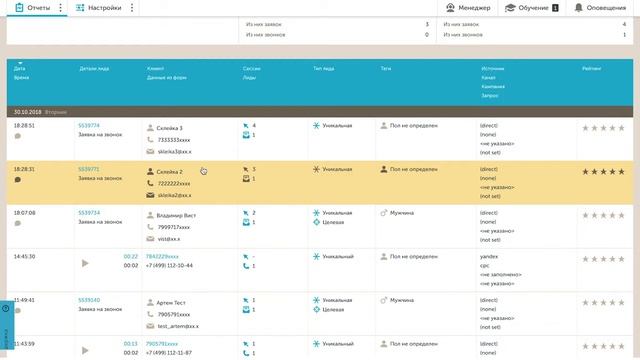
Task: Open the comment icon for the 18:28:31 lead
Action: tap(18, 180)
